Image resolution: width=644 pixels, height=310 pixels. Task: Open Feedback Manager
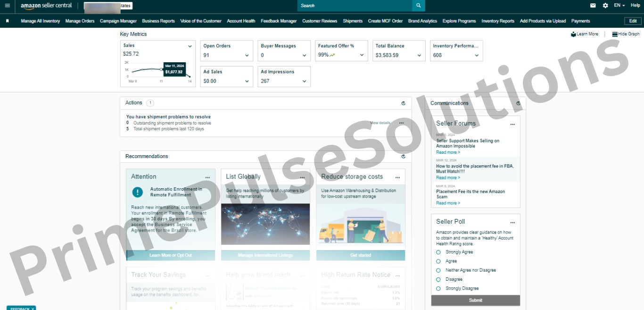click(x=279, y=21)
